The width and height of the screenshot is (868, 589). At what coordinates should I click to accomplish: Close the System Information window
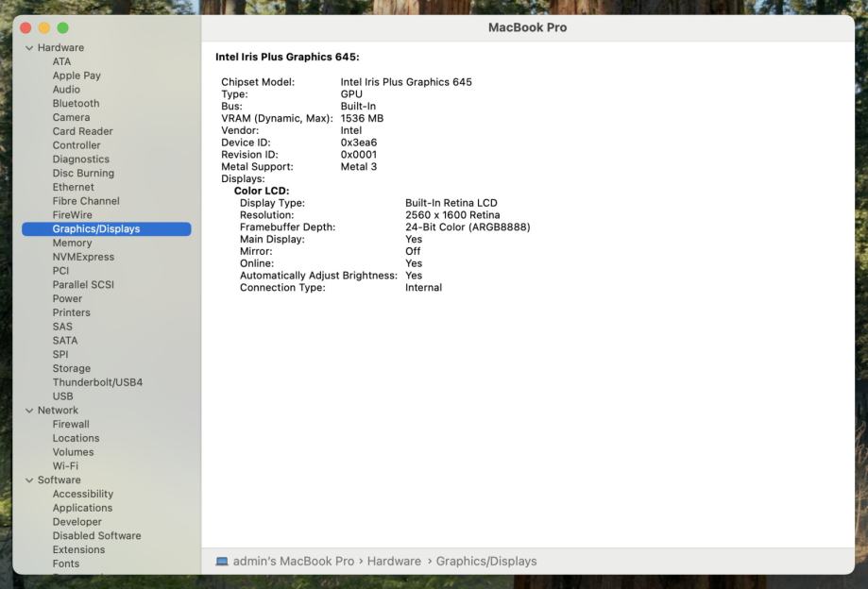coord(26,27)
